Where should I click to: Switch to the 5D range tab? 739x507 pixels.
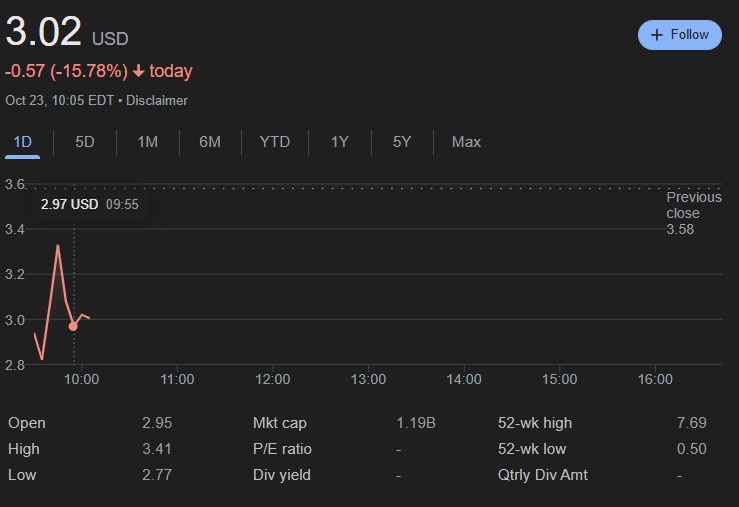click(85, 142)
